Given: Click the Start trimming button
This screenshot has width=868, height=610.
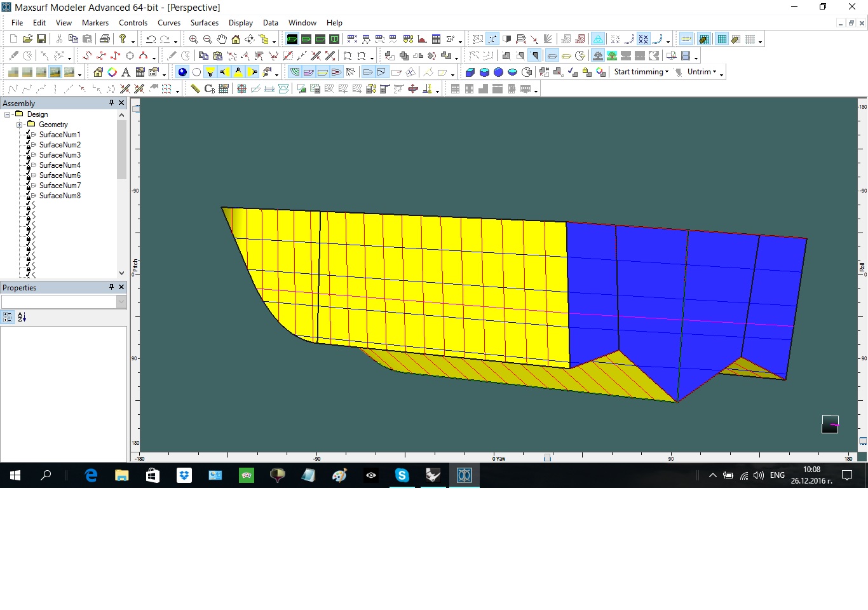Looking at the screenshot, I should click(x=638, y=72).
